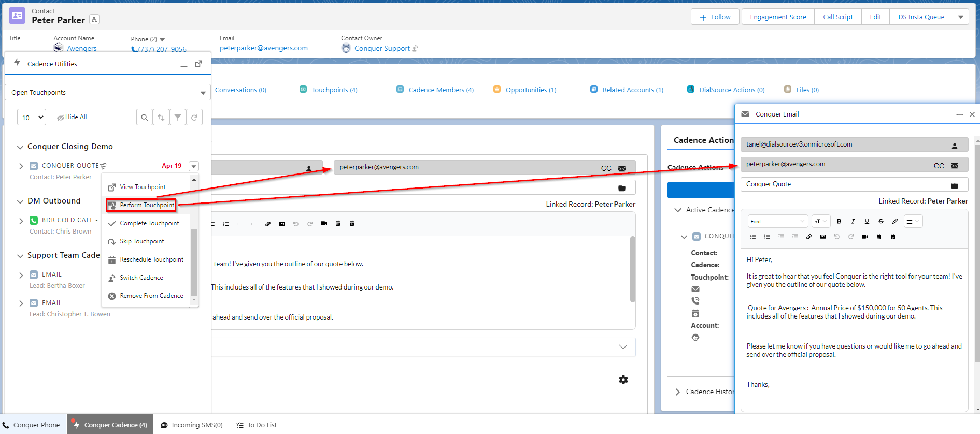
Task: Open the more actions arrow next to DS Insta Queue
Action: click(x=961, y=17)
